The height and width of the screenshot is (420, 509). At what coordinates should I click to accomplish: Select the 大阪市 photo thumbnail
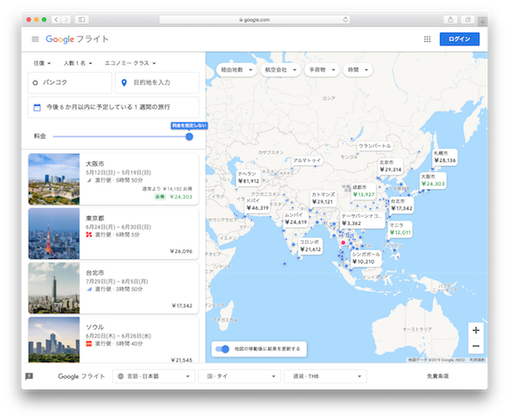pos(54,179)
